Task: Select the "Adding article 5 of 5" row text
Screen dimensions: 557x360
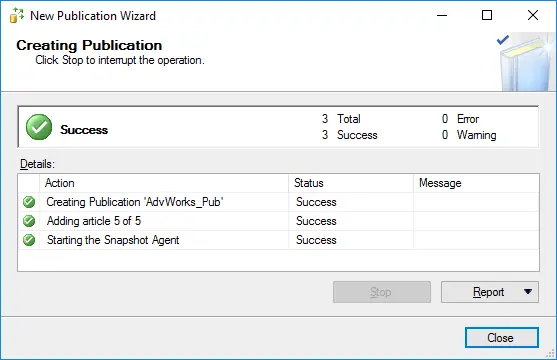Action: point(94,221)
